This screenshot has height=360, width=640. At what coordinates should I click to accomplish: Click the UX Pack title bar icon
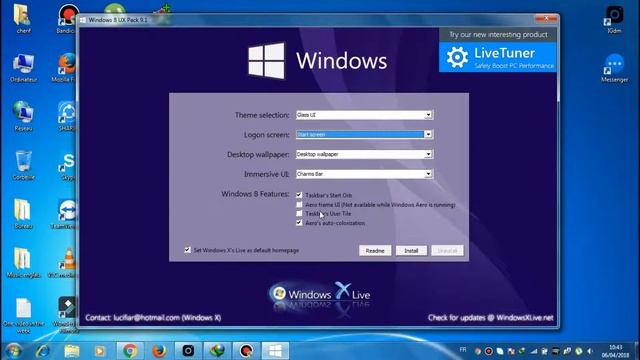(83, 20)
